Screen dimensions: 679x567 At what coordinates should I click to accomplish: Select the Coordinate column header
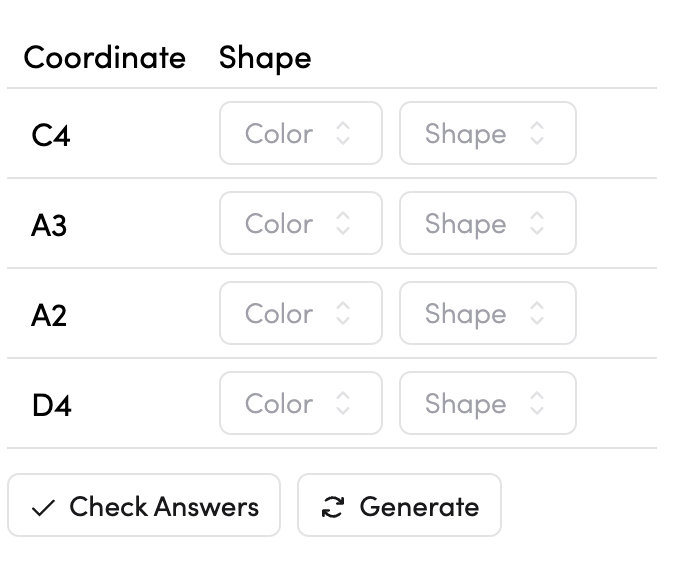point(105,57)
